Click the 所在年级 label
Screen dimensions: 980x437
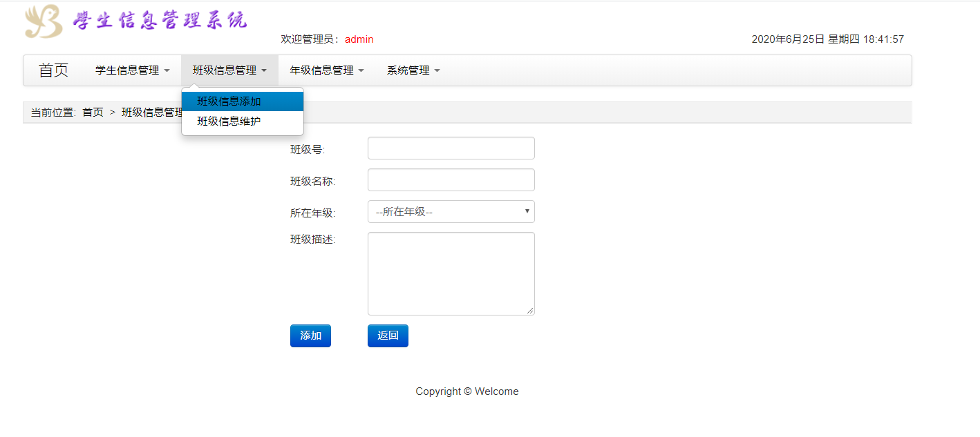tap(313, 213)
